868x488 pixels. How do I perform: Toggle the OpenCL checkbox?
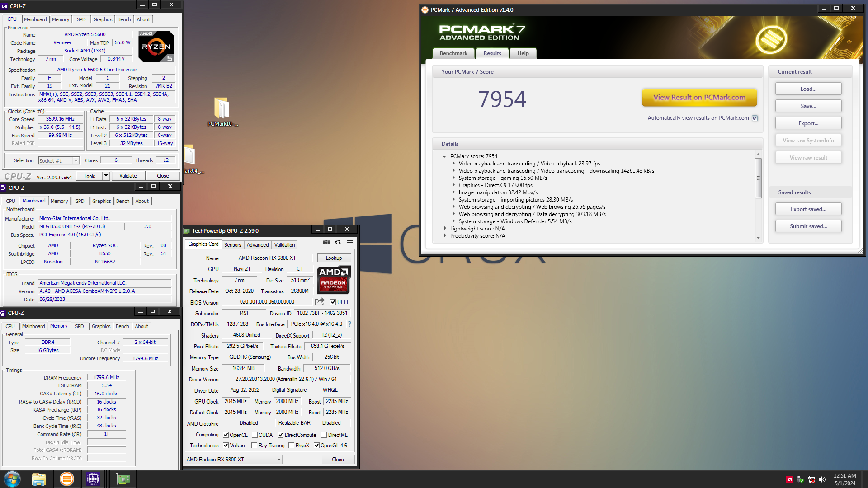226,435
